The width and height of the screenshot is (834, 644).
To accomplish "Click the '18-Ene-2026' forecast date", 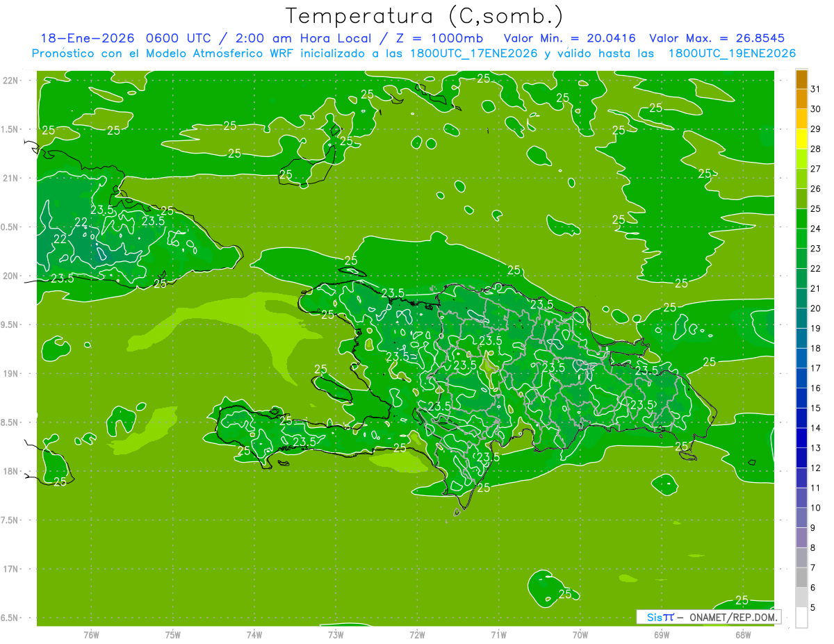I will [87, 38].
